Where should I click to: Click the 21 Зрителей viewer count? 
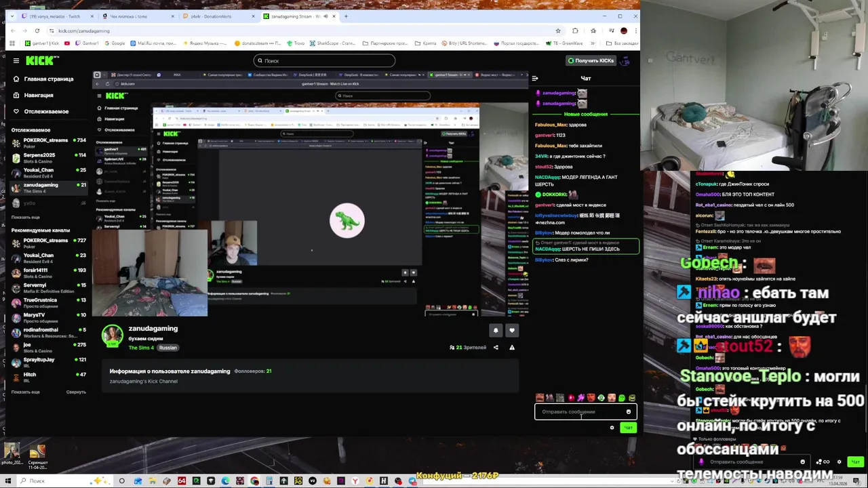468,348
